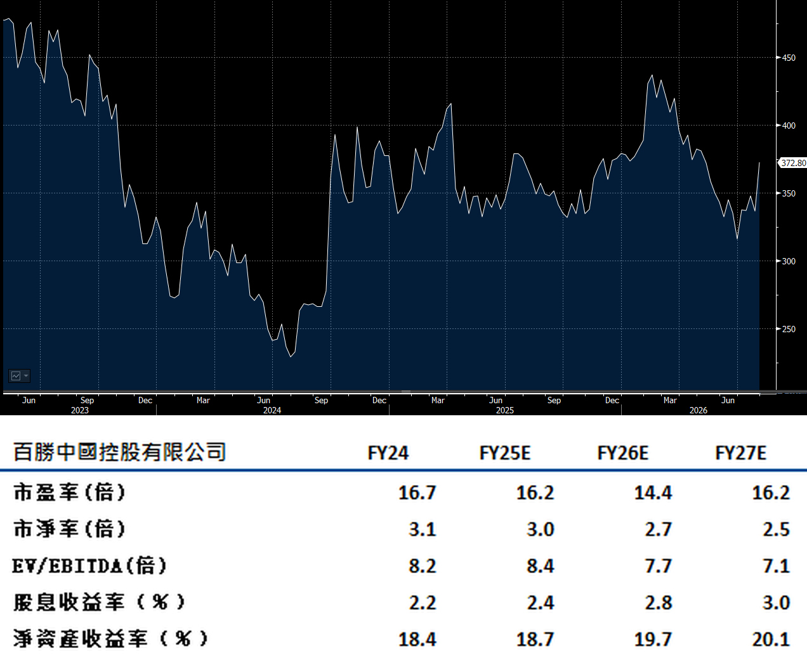This screenshot has width=807, height=672.
Task: Select the FY25E ROE value 18.7
Action: point(535,640)
